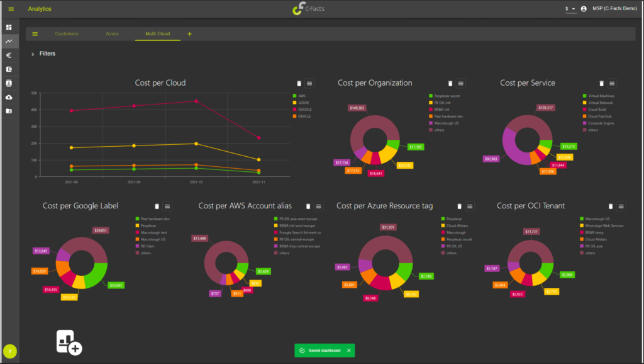Click Cloud Allstars swatch in Azure Resource tag legend
The height and width of the screenshot is (364, 644).
click(x=443, y=225)
